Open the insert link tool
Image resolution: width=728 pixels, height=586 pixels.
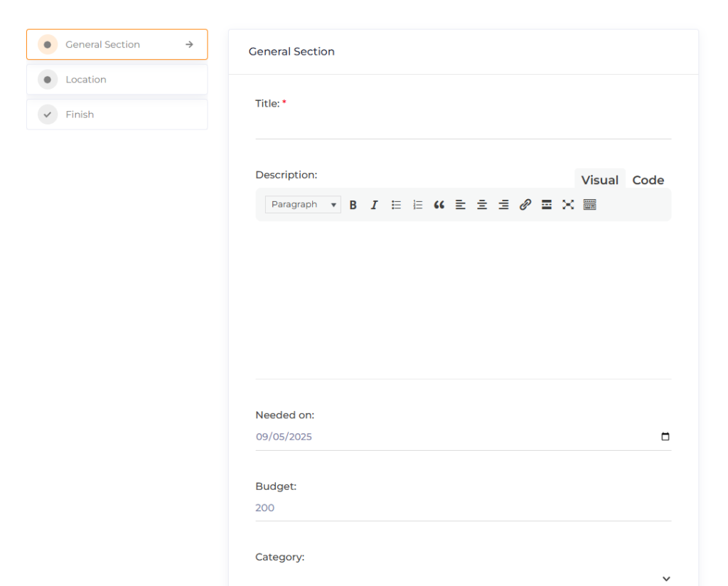coord(525,205)
